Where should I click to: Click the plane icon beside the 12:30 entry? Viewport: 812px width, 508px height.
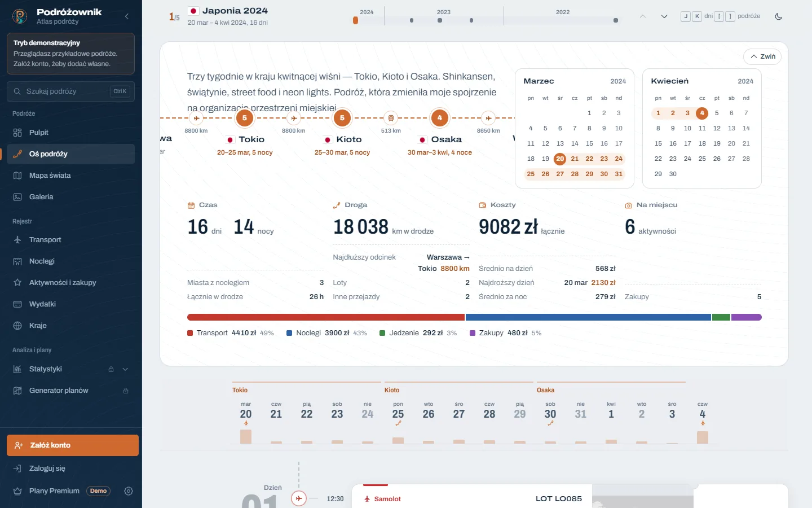click(x=299, y=498)
